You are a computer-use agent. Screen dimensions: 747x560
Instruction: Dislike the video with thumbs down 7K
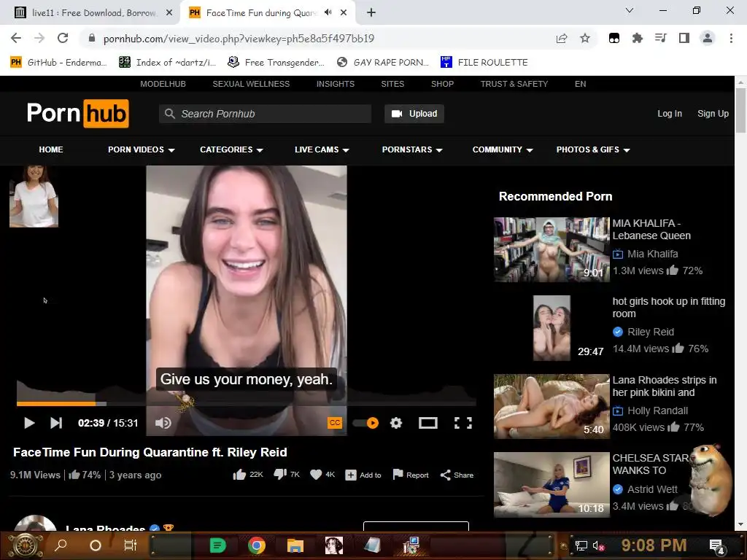[287, 475]
